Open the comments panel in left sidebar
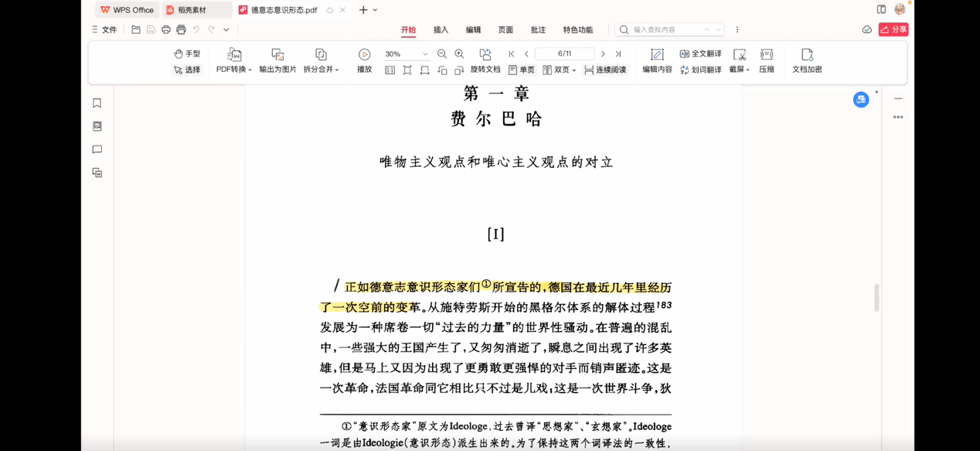This screenshot has height=451, width=980. 97,149
